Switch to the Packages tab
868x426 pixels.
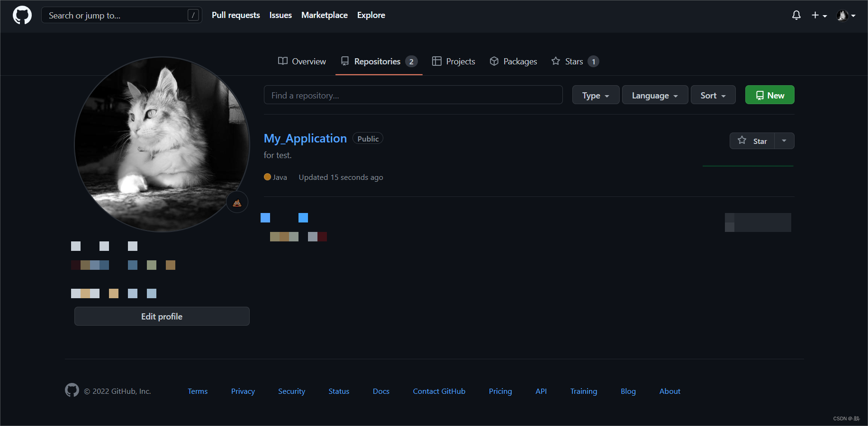pyautogui.click(x=513, y=62)
